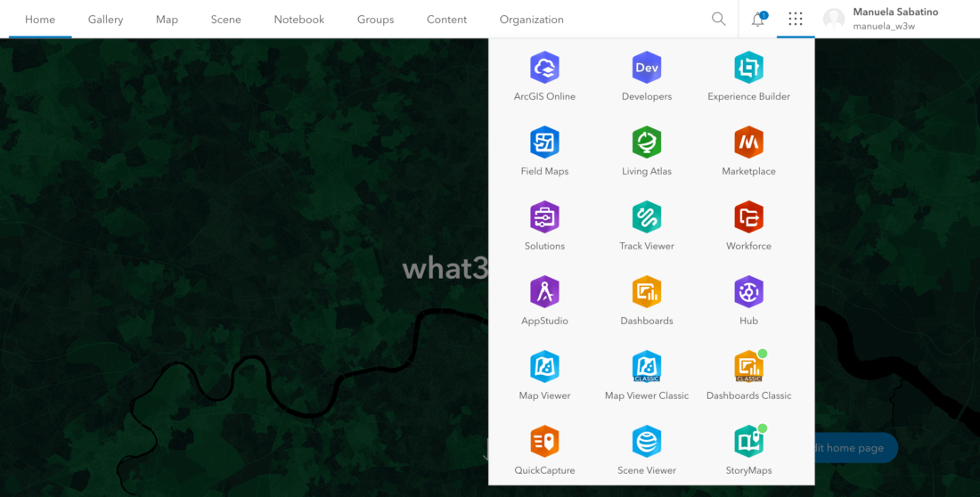
Task: Switch to the Map tab
Action: pyautogui.click(x=167, y=20)
